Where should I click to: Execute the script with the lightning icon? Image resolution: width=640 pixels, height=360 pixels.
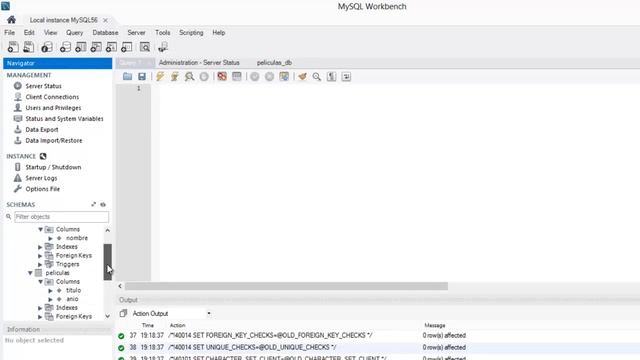pos(160,76)
